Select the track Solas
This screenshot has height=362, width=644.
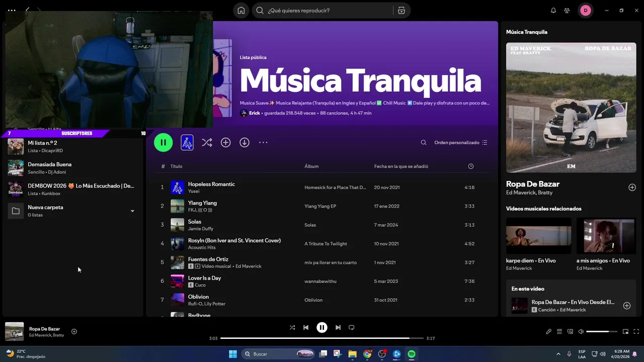point(195,222)
